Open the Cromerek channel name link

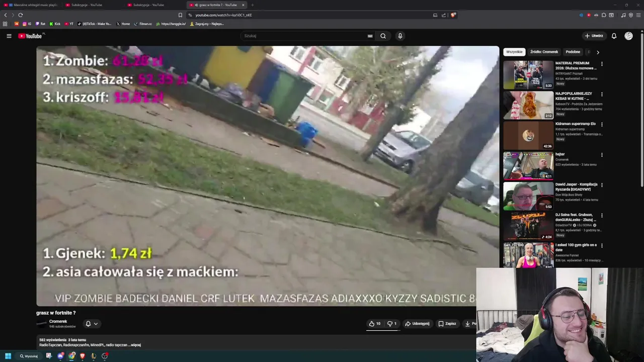58,321
